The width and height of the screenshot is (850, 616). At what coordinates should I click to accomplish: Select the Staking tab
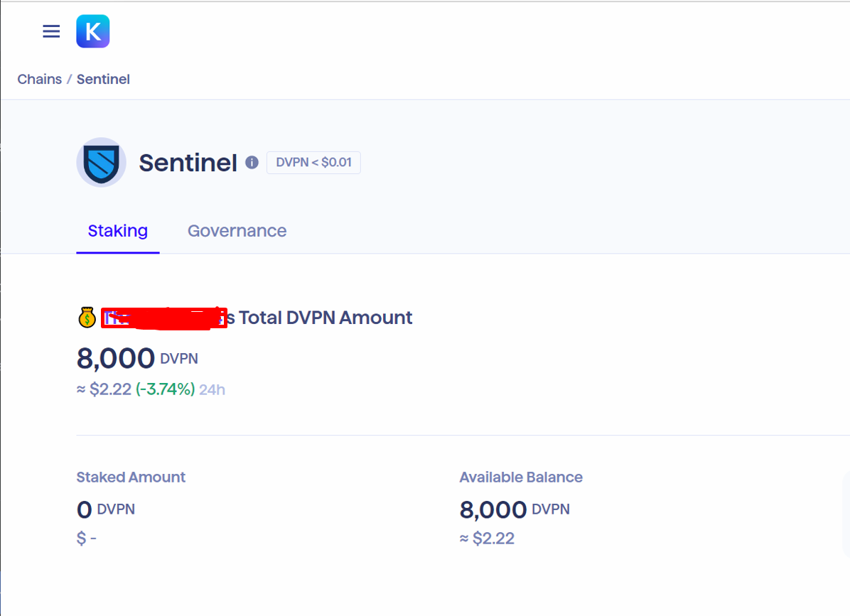tap(118, 231)
